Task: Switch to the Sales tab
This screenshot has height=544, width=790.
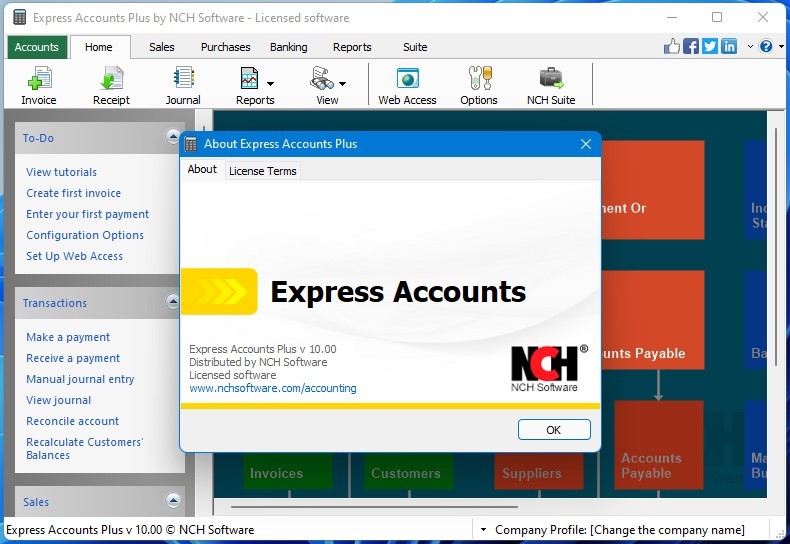Action: (162, 47)
